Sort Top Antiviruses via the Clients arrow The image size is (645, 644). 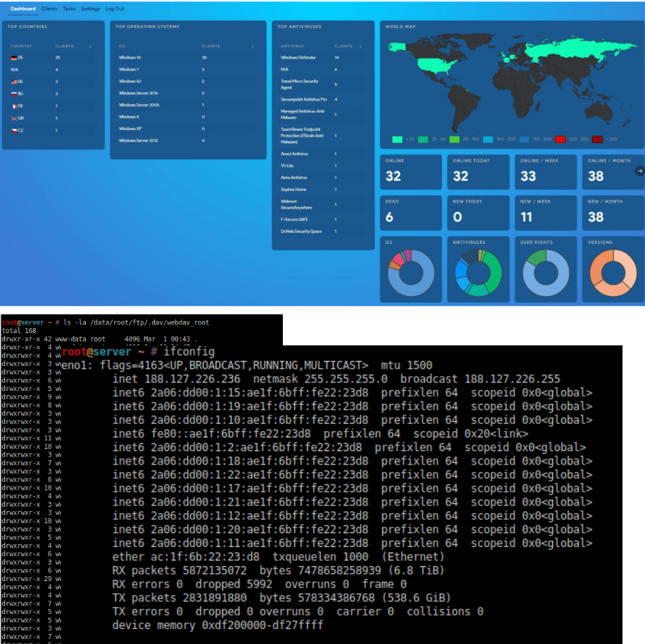[x=359, y=46]
